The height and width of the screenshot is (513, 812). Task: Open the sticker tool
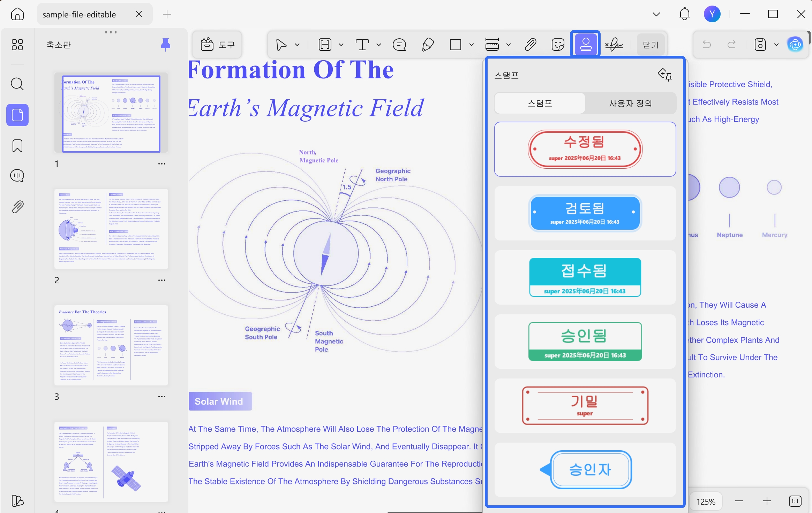[558, 45]
